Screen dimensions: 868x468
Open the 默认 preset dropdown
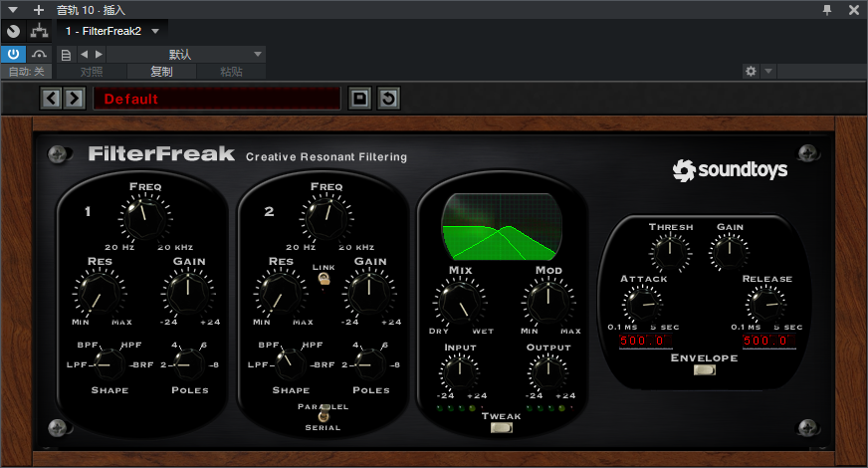186,55
